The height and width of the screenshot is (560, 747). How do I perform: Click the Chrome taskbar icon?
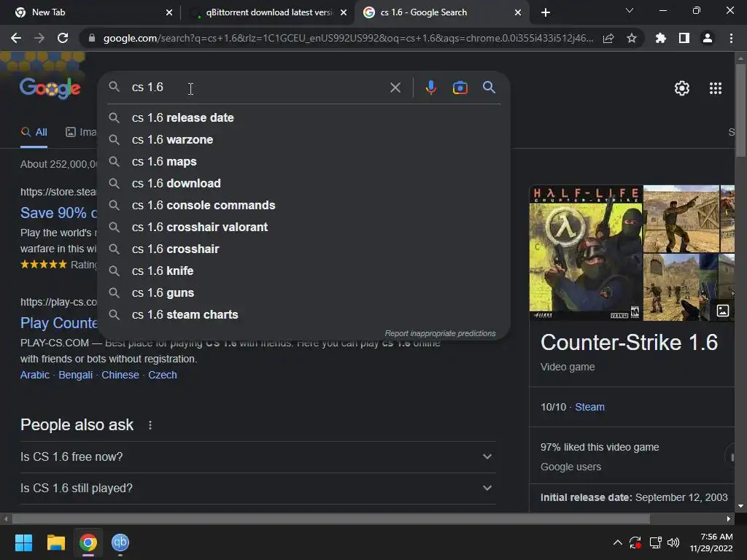88,542
